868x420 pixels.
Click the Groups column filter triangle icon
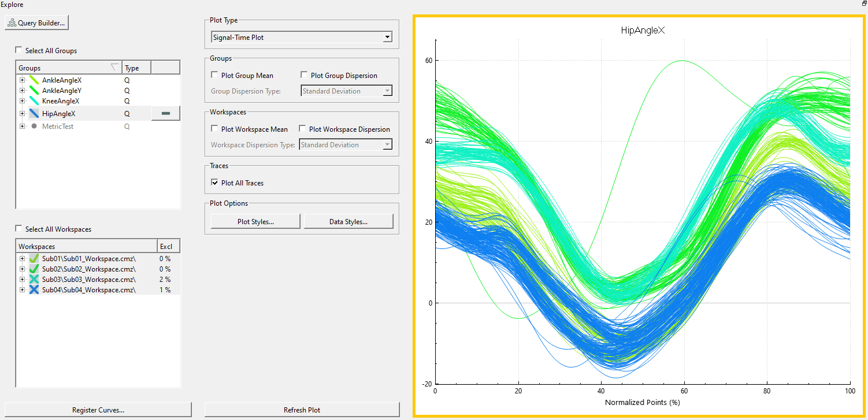(114, 68)
